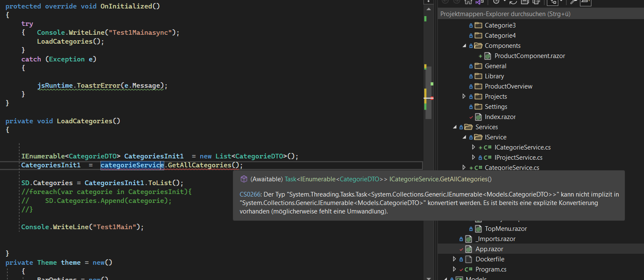
Task: Select the Library folder name
Action: [x=494, y=76]
